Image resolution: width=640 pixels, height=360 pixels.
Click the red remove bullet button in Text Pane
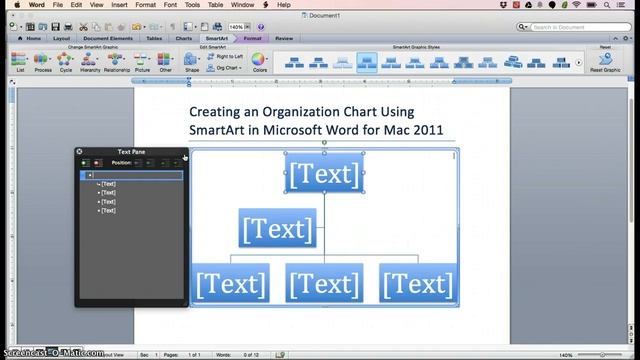click(98, 163)
